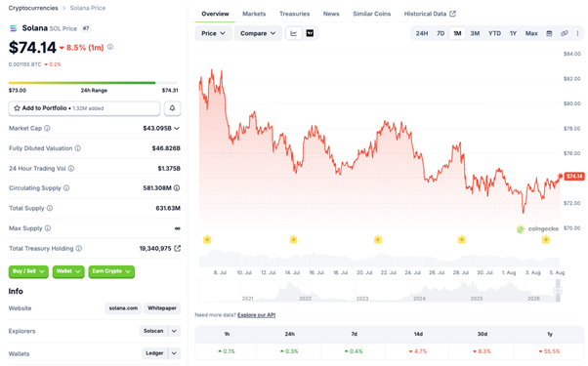This screenshot has width=588, height=366.
Task: Open the Price dropdown
Action: [x=213, y=33]
